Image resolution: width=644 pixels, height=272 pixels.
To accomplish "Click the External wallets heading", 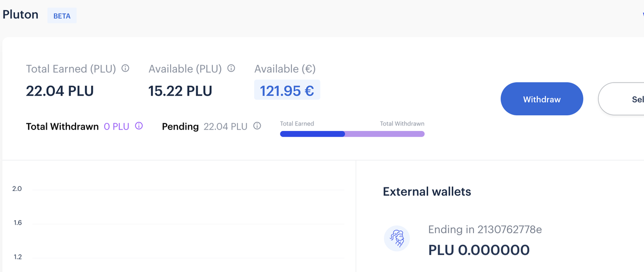I will pyautogui.click(x=427, y=191).
